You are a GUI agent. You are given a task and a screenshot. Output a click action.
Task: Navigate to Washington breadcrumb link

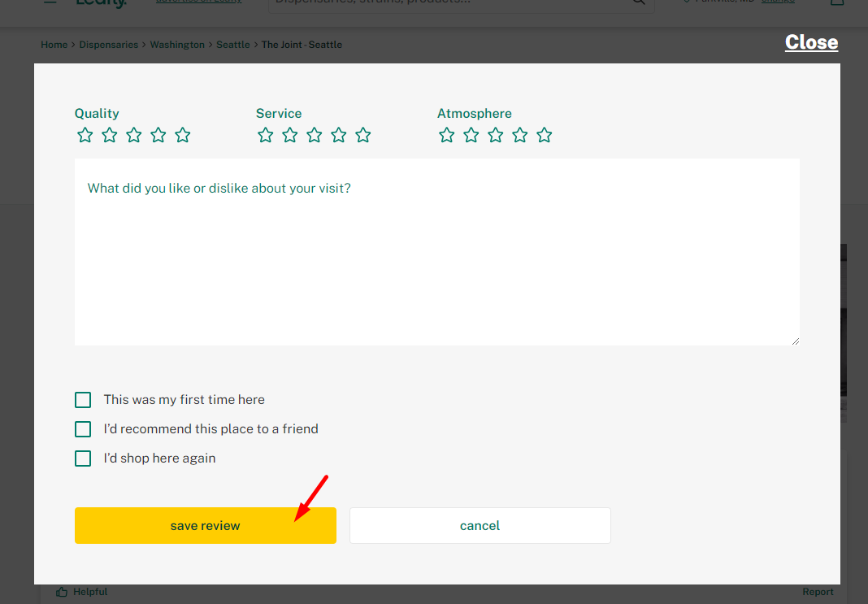click(x=177, y=44)
